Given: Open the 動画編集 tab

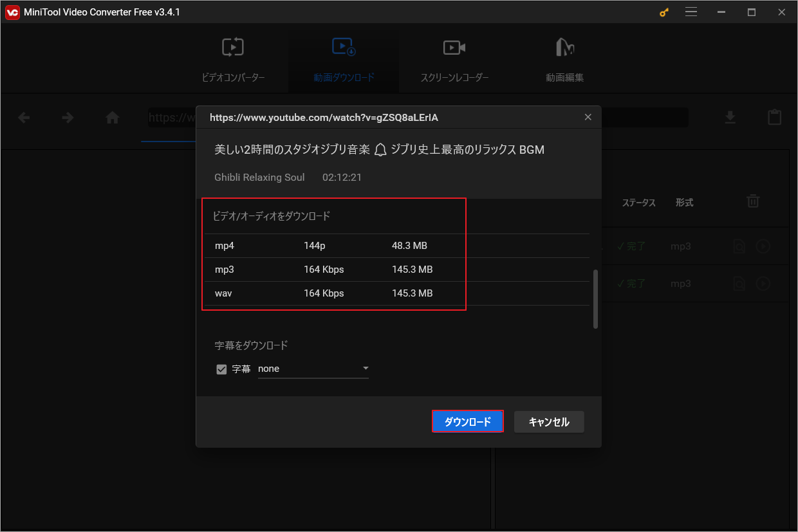Looking at the screenshot, I should coord(564,60).
